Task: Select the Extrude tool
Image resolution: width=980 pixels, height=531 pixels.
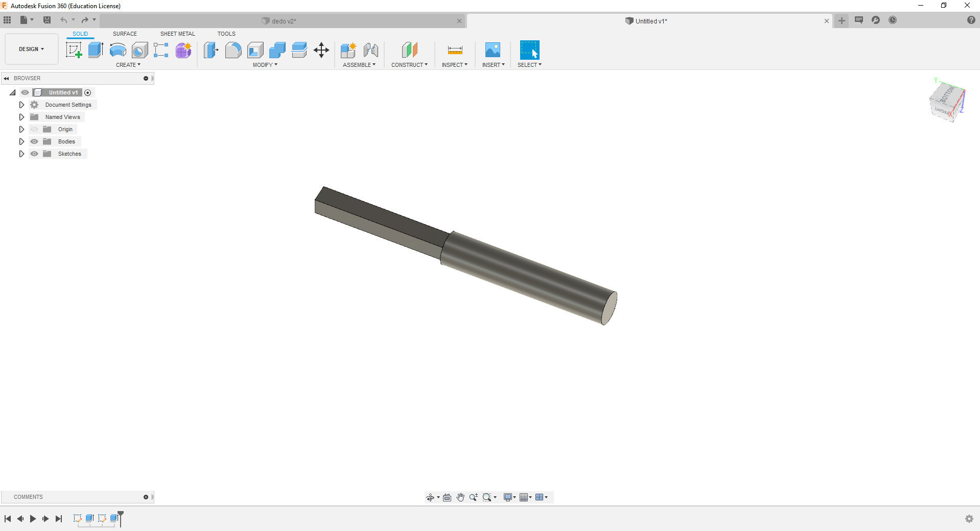Action: pyautogui.click(x=96, y=50)
